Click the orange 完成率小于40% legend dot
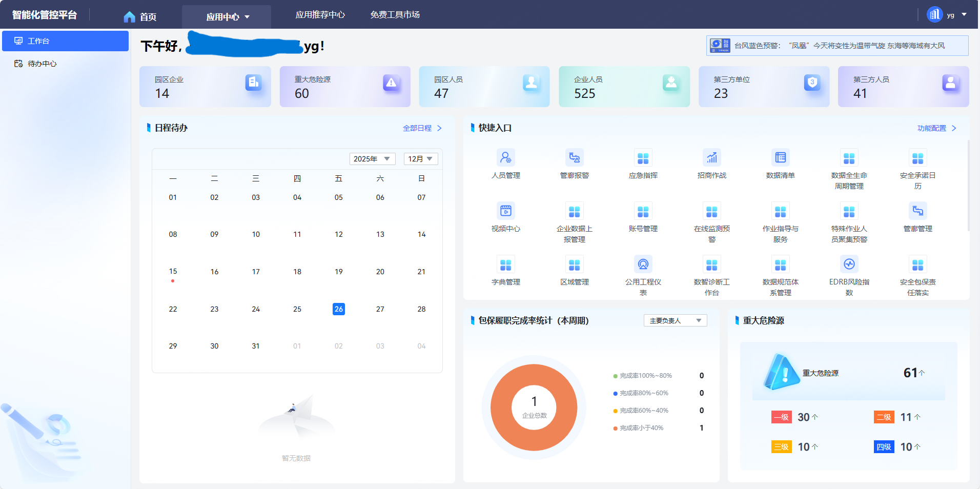 pyautogui.click(x=615, y=429)
